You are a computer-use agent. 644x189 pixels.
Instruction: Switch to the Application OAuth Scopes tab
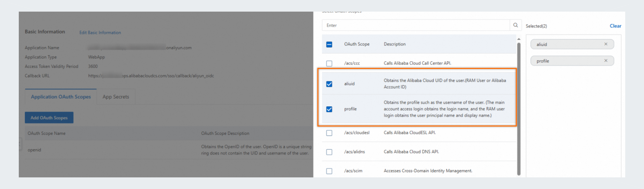pyautogui.click(x=61, y=97)
